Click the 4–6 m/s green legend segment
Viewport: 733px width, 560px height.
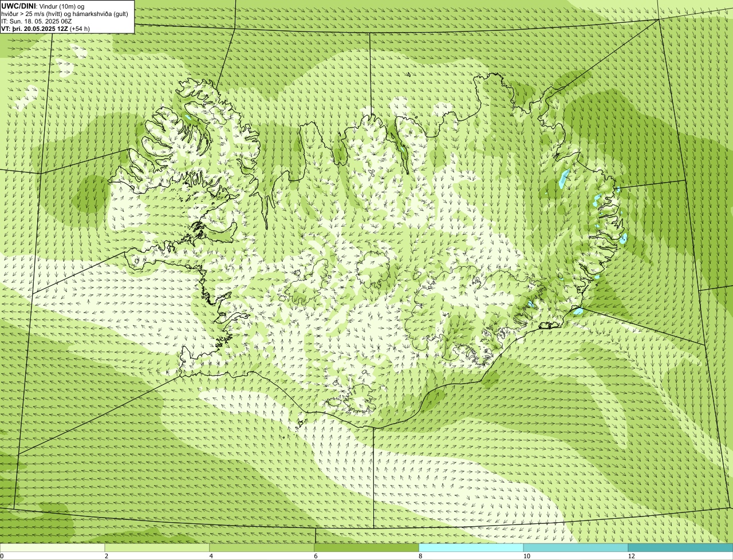point(262,548)
